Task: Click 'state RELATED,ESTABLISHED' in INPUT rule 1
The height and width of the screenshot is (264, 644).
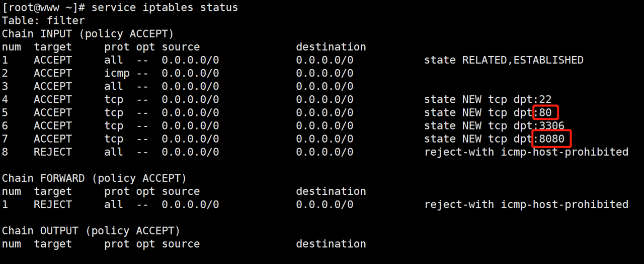Action: point(504,60)
